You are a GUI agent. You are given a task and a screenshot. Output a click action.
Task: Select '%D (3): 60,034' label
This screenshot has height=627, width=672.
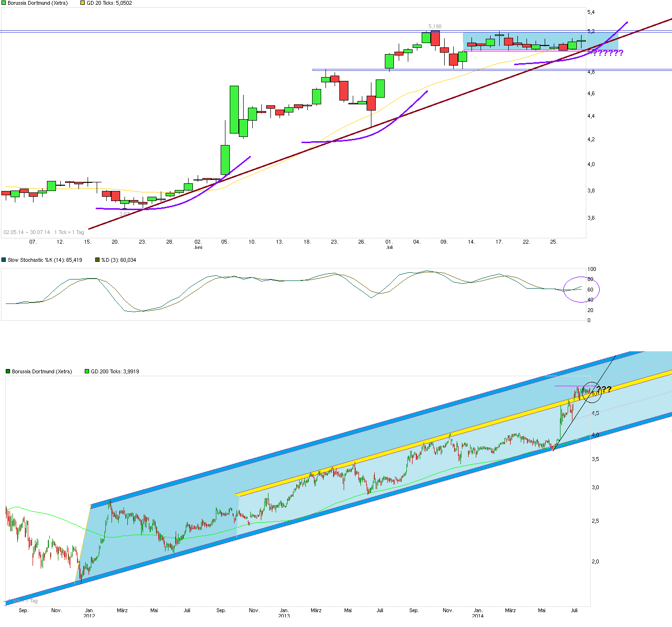[119, 260]
